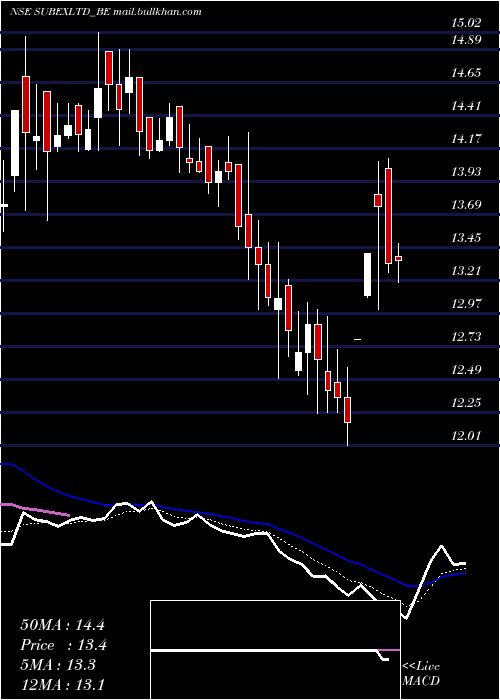The width and height of the screenshot is (500, 700).
Task: Click the Price : 13.4 readout
Action: tap(63, 645)
